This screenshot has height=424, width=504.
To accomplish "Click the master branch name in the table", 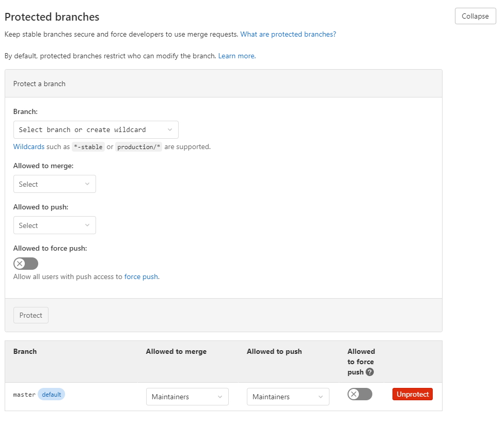I will coord(24,394).
